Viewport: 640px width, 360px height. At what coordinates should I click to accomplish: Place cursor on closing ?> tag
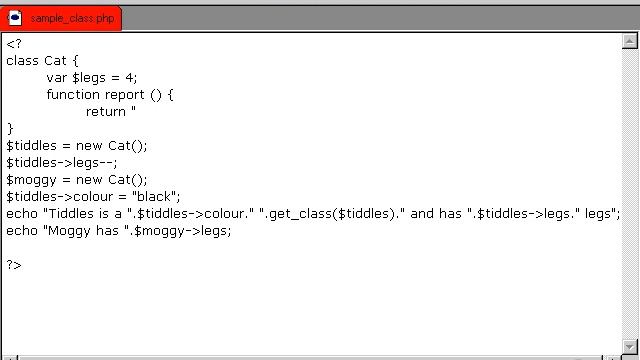[x=14, y=265]
